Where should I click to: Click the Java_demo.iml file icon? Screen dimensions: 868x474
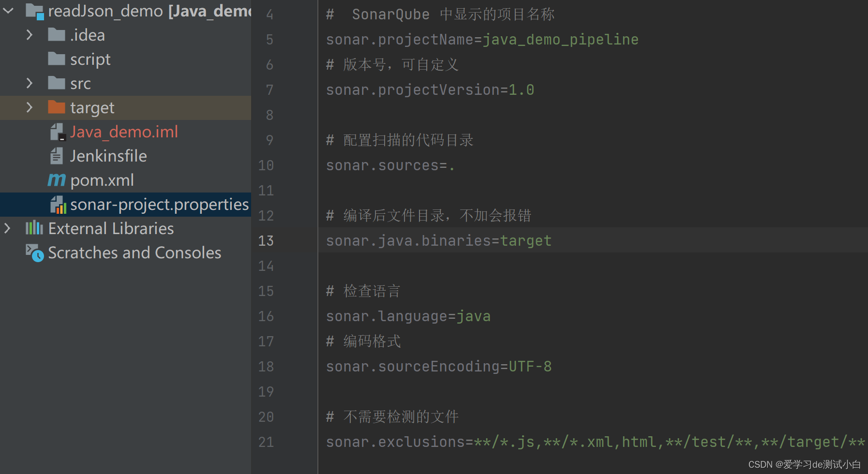pos(58,132)
